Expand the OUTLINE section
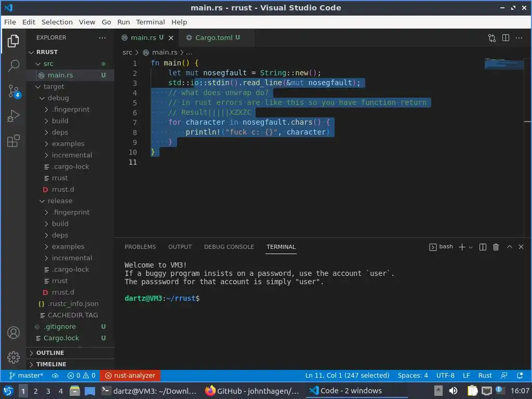Viewport: 532px width, 399px height. point(70,353)
